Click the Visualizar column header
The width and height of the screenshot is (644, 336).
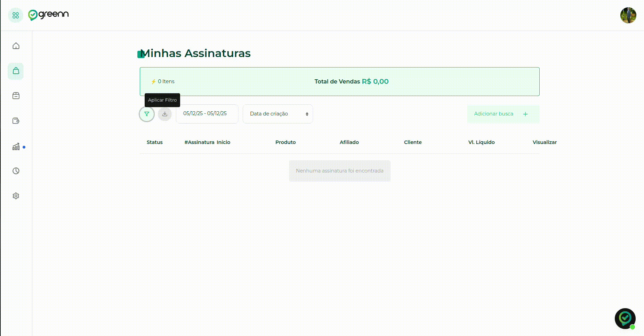545,142
